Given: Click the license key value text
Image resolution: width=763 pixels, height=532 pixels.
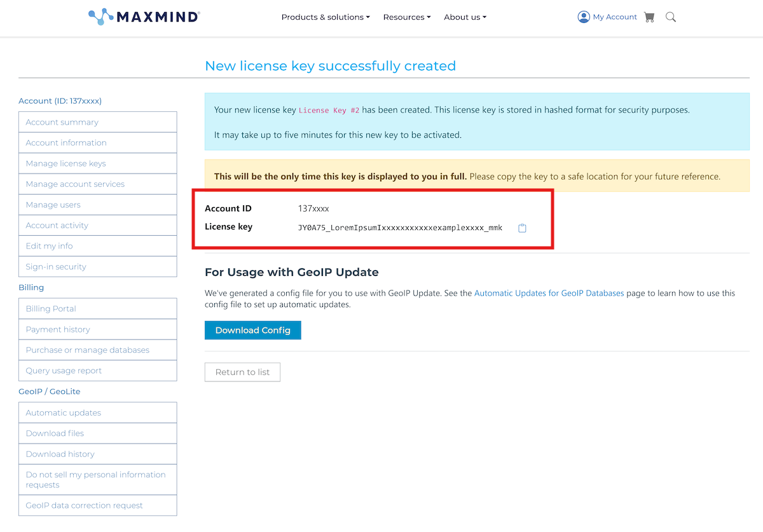Looking at the screenshot, I should [x=400, y=228].
